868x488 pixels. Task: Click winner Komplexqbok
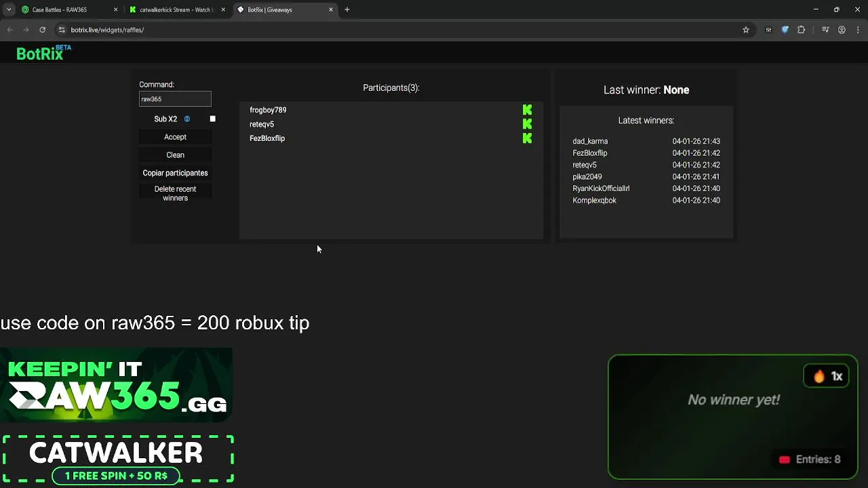click(x=594, y=201)
